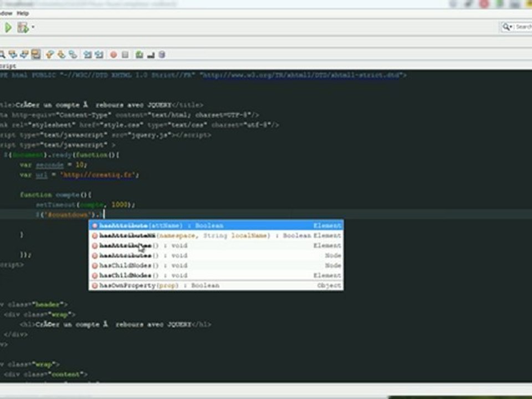Screen dimensions: 532x399
Task: Click the 'seconde' variable name
Action: (49, 165)
